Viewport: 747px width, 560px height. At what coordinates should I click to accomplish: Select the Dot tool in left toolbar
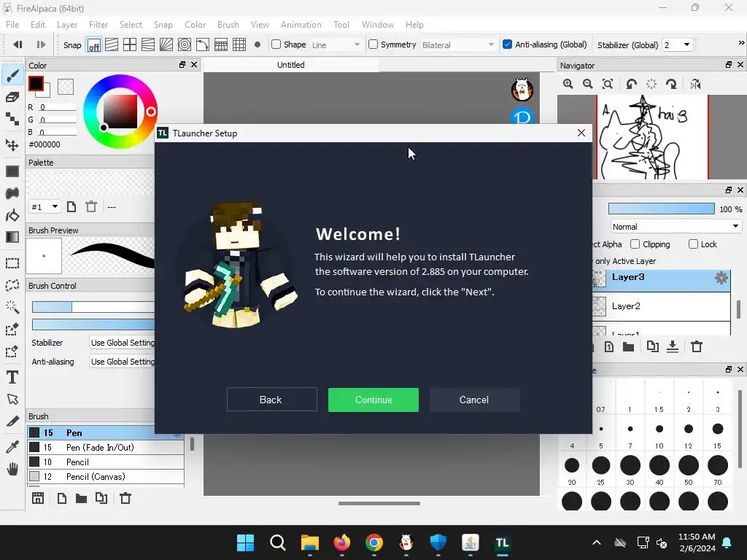point(12,117)
